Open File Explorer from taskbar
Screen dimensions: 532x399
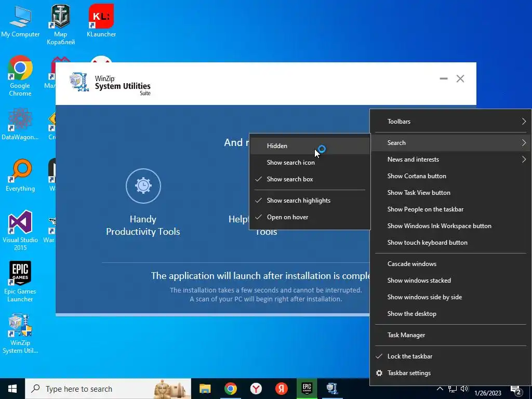[205, 389]
